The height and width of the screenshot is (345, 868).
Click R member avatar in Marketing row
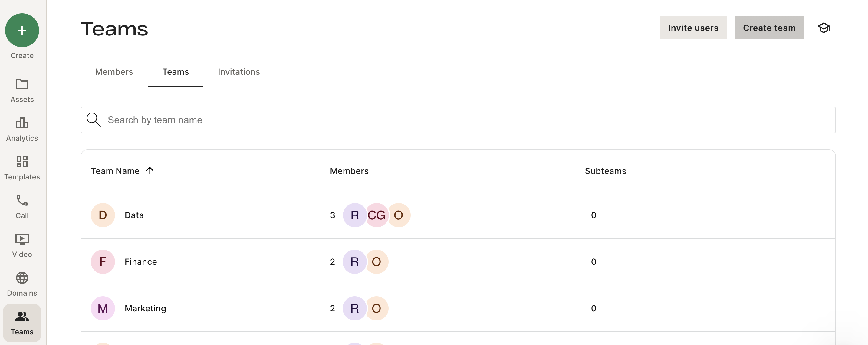[354, 308]
